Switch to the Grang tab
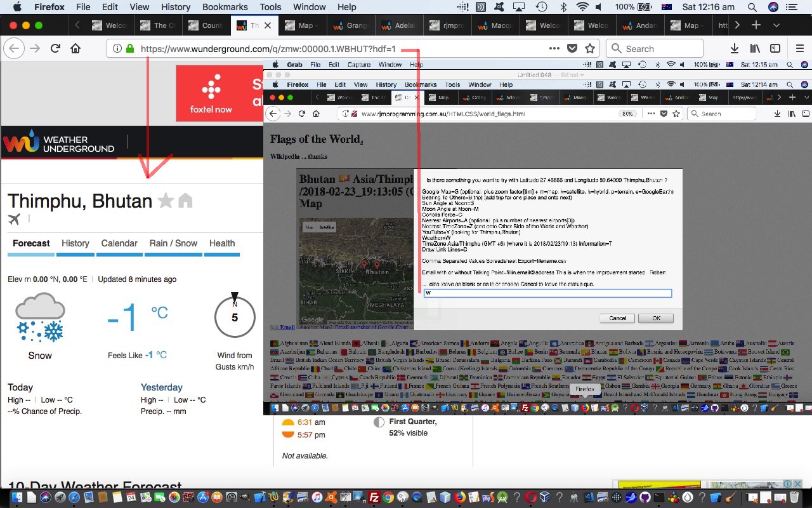The height and width of the screenshot is (508, 812). click(x=350, y=25)
